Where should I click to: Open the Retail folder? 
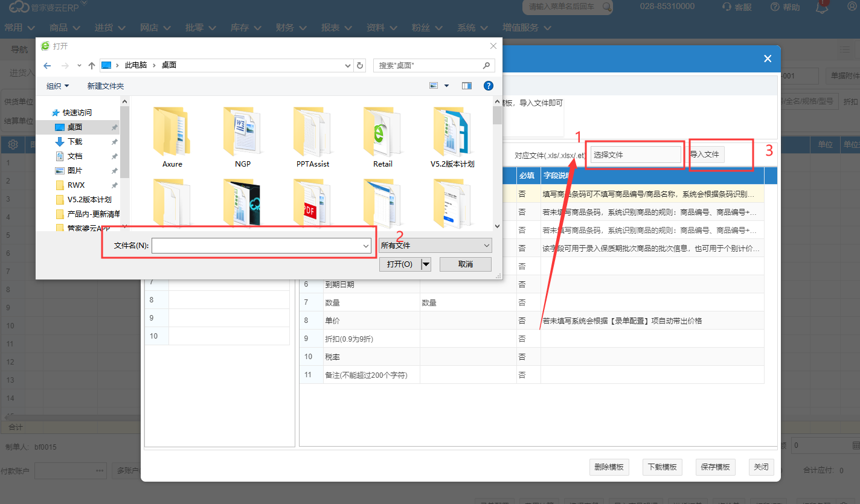(x=383, y=138)
